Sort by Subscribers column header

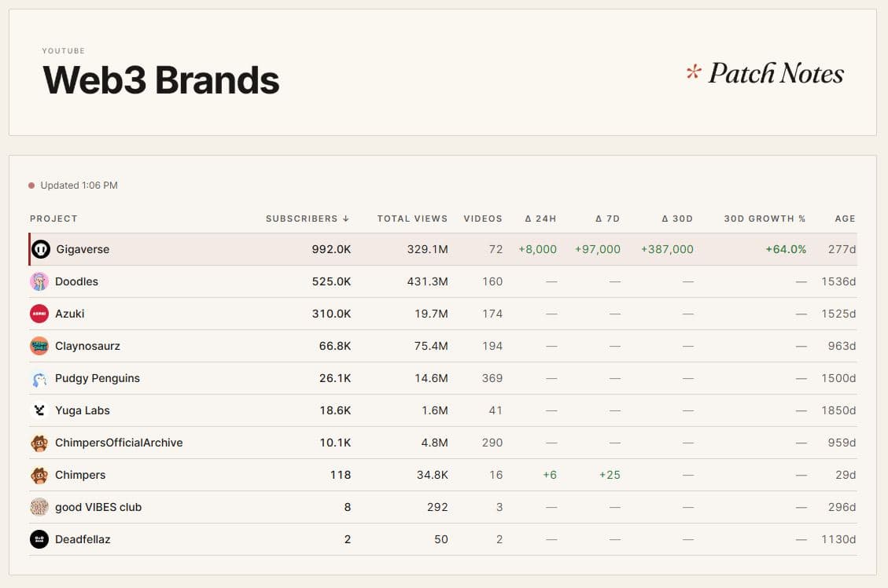coord(308,219)
